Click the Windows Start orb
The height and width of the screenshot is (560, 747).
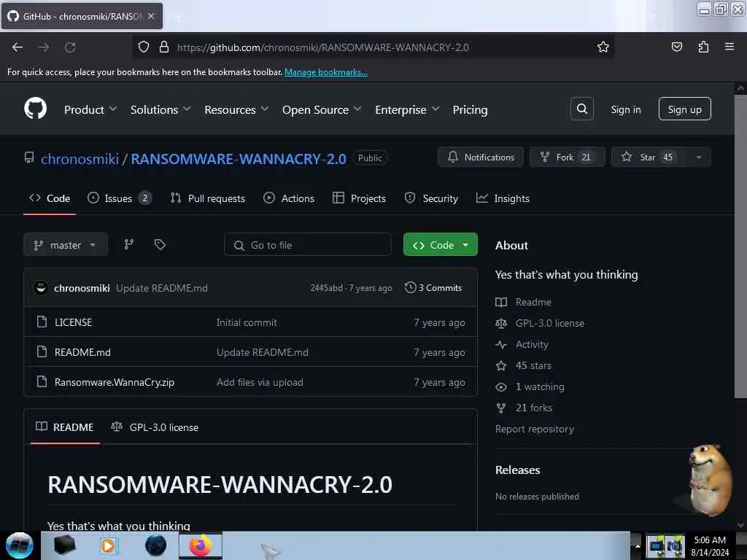(20, 545)
